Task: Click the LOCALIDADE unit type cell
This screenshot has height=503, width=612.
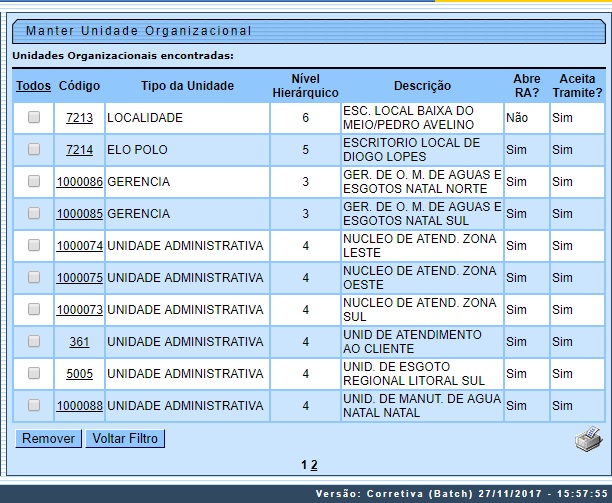Action: [x=187, y=118]
